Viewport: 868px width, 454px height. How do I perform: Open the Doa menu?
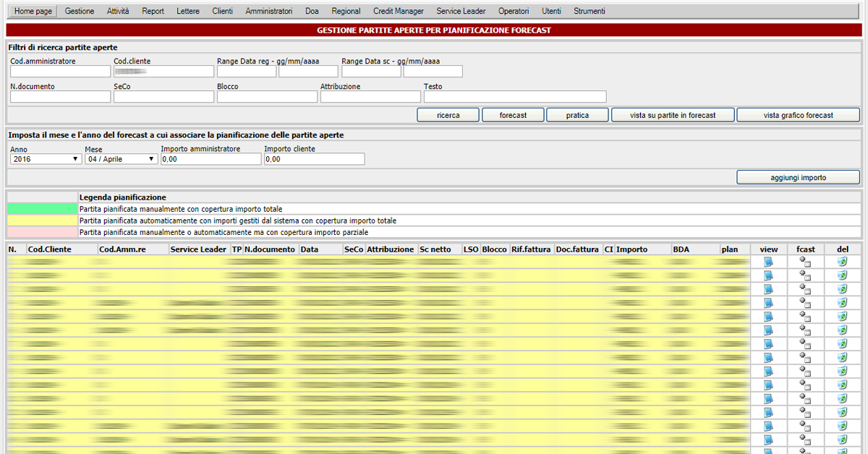(x=312, y=12)
